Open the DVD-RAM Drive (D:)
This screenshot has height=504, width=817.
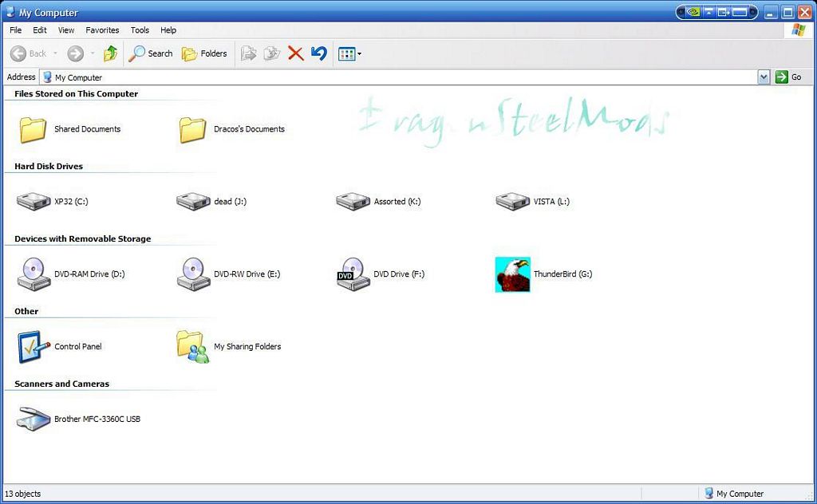34,274
